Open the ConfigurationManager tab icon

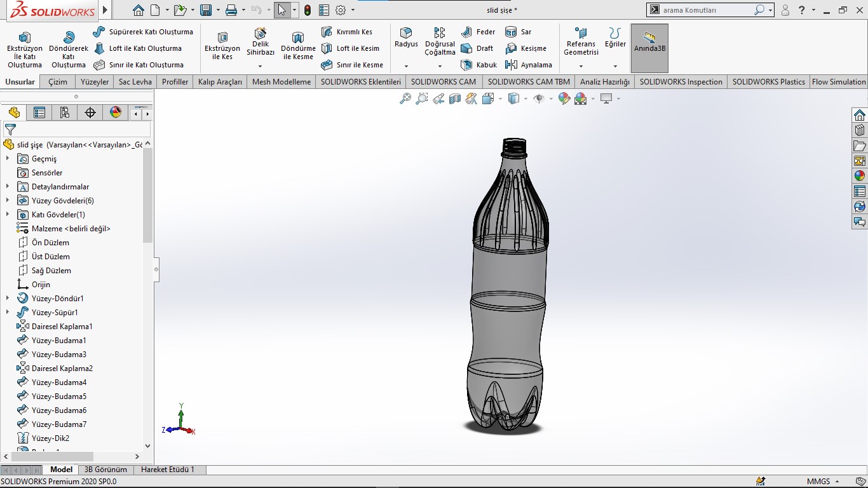(x=65, y=113)
